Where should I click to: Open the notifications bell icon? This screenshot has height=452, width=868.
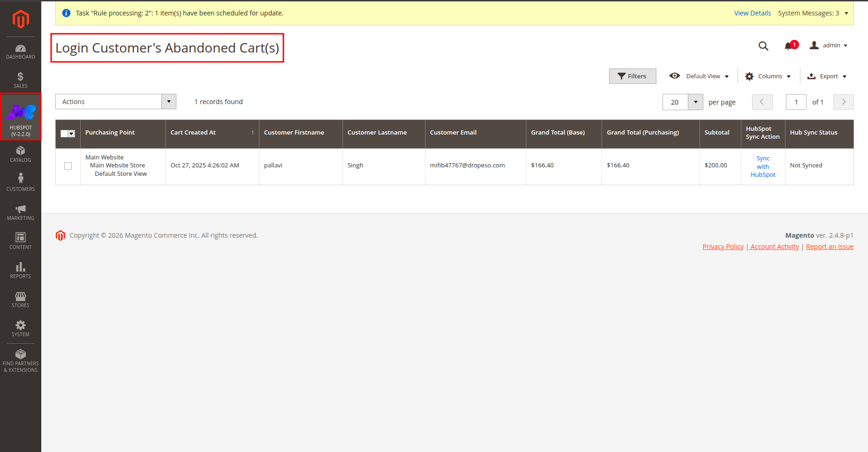pos(789,46)
